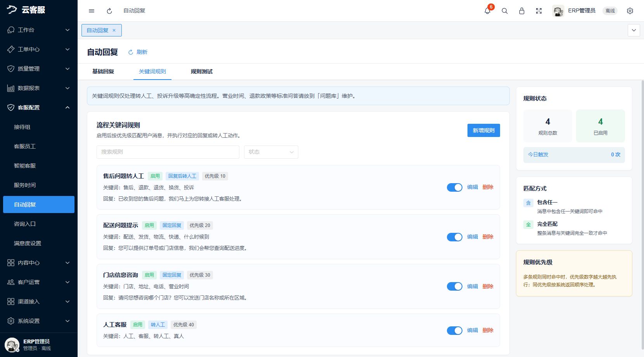
Task: Turn off the 人工客服 rule switch
Action: pos(455,331)
